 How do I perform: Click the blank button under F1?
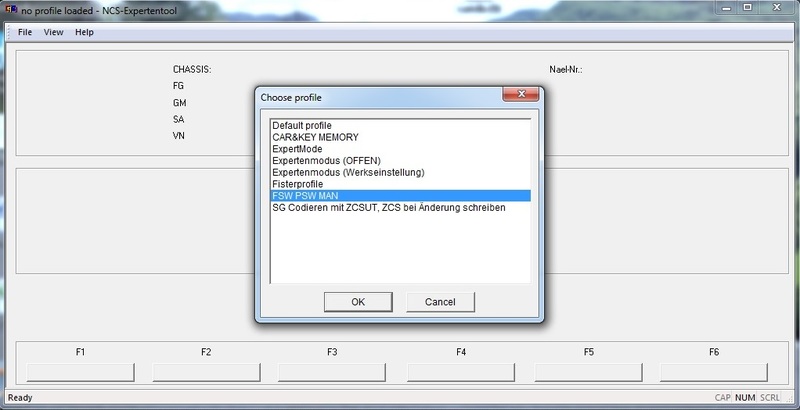(80, 372)
